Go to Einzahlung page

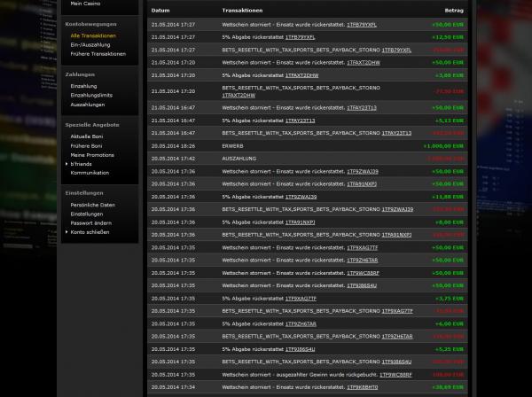tap(83, 86)
